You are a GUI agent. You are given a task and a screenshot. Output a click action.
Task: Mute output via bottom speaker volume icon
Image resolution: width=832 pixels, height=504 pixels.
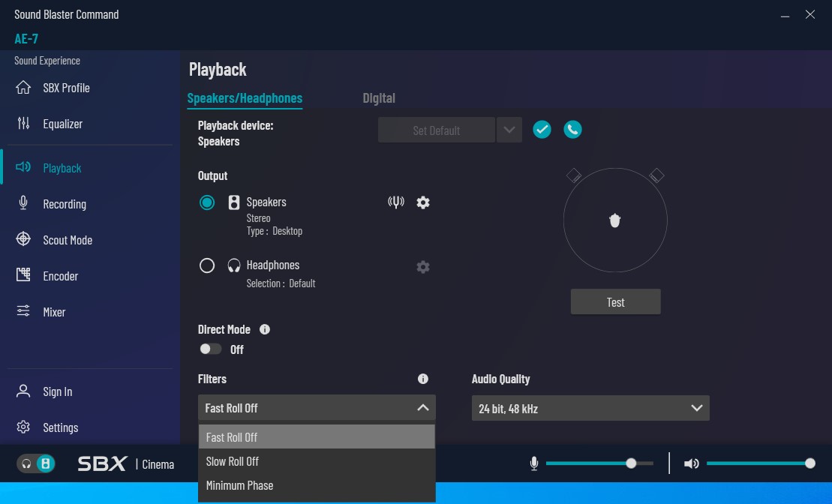tap(692, 463)
